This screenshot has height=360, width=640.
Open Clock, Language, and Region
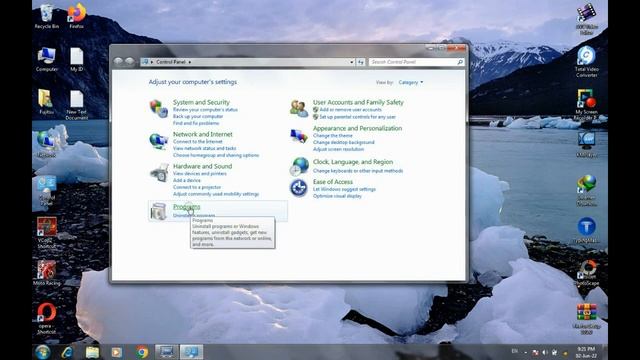[x=353, y=162]
